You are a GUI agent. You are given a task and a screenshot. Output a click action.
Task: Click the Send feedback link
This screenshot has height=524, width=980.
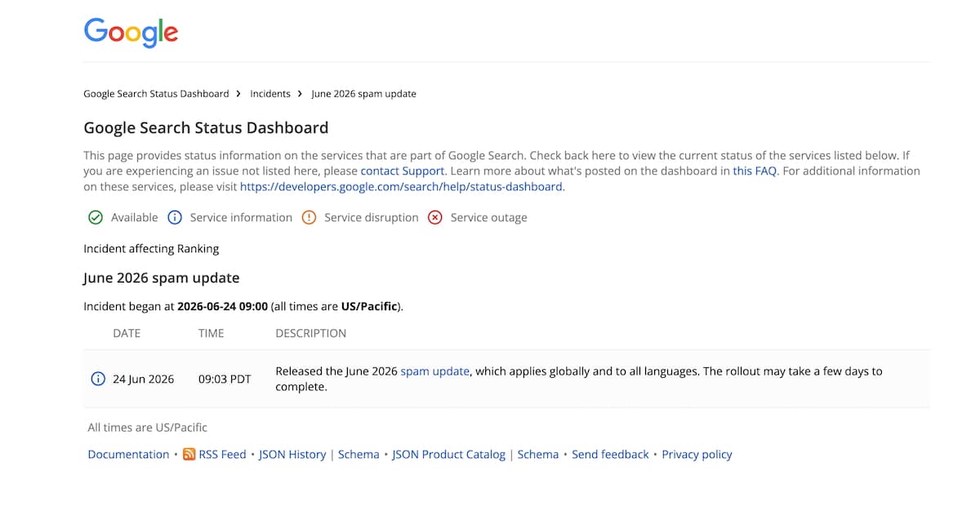click(610, 454)
